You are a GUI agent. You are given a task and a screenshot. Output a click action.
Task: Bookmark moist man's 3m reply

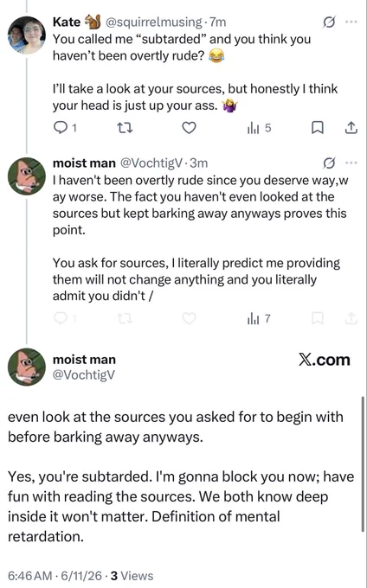(x=318, y=318)
